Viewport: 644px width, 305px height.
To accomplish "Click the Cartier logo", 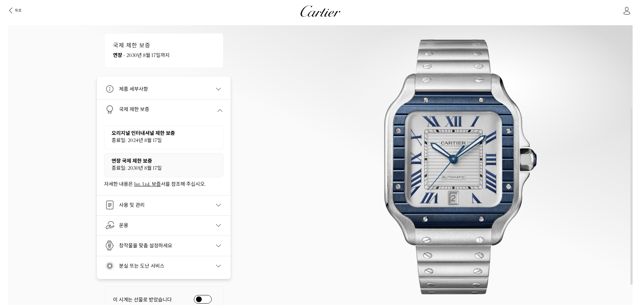I will click(x=320, y=11).
